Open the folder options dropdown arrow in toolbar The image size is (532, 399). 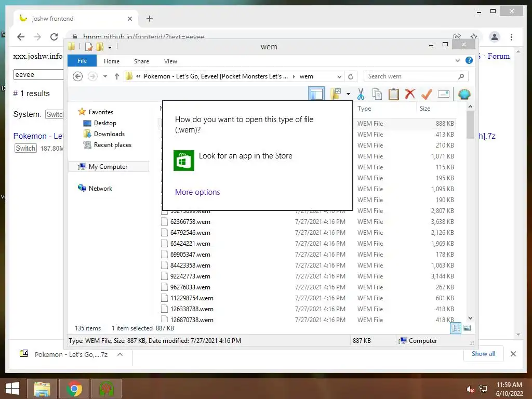tap(348, 94)
